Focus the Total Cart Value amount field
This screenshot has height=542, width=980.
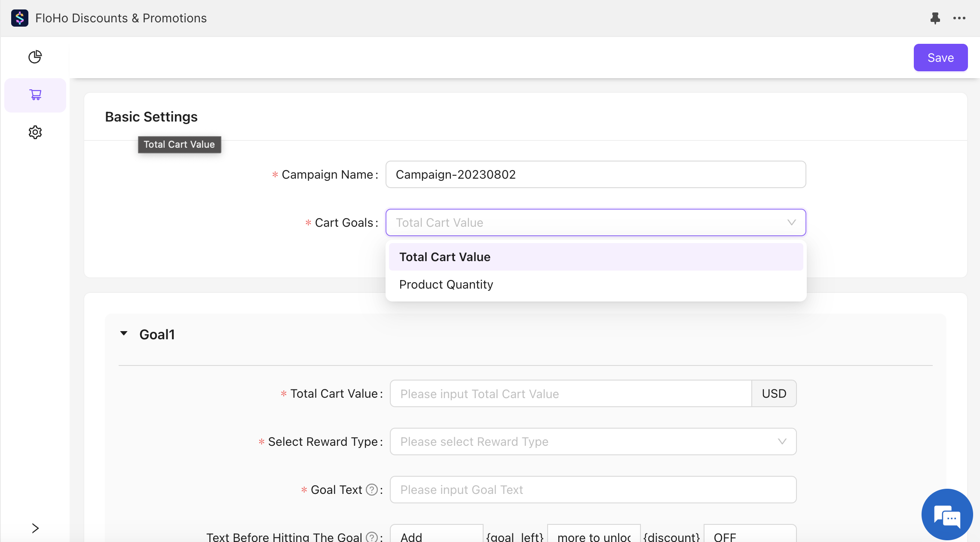click(x=570, y=393)
